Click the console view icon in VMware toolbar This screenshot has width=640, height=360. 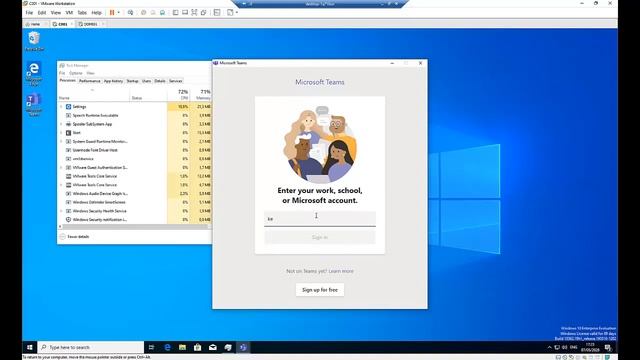pyautogui.click(x=217, y=13)
